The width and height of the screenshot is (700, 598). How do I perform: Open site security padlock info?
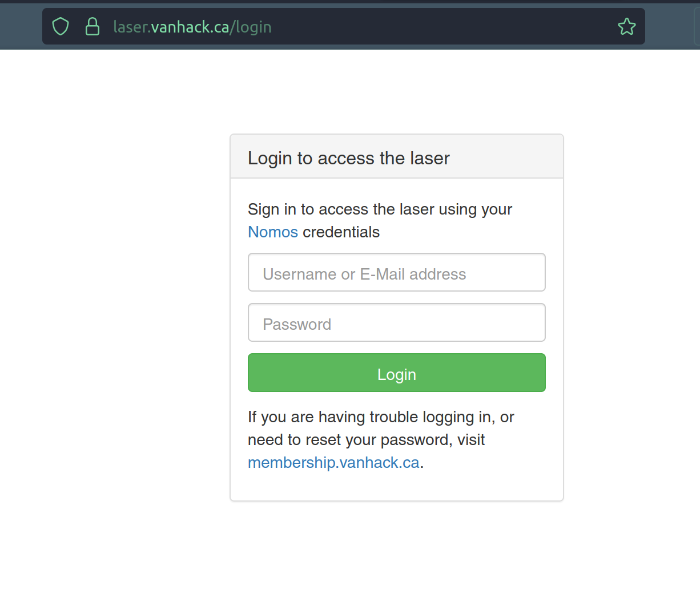pyautogui.click(x=92, y=27)
